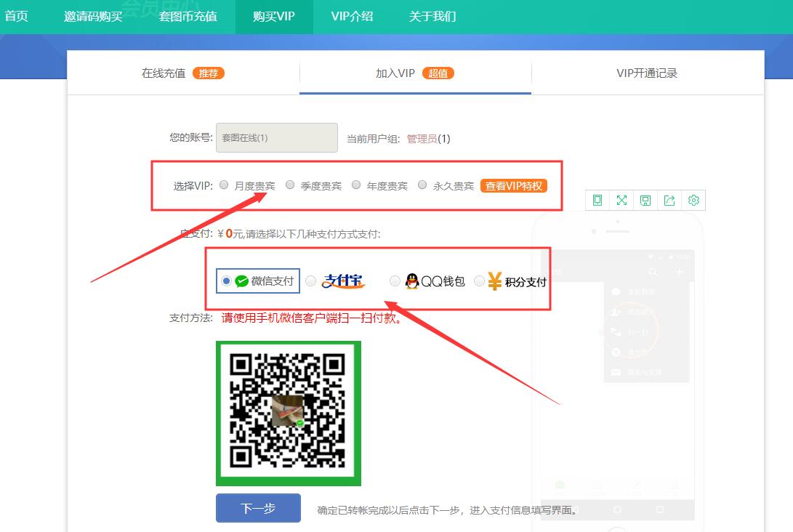
Task: Click the 查看VIP特权 orange button
Action: click(514, 186)
